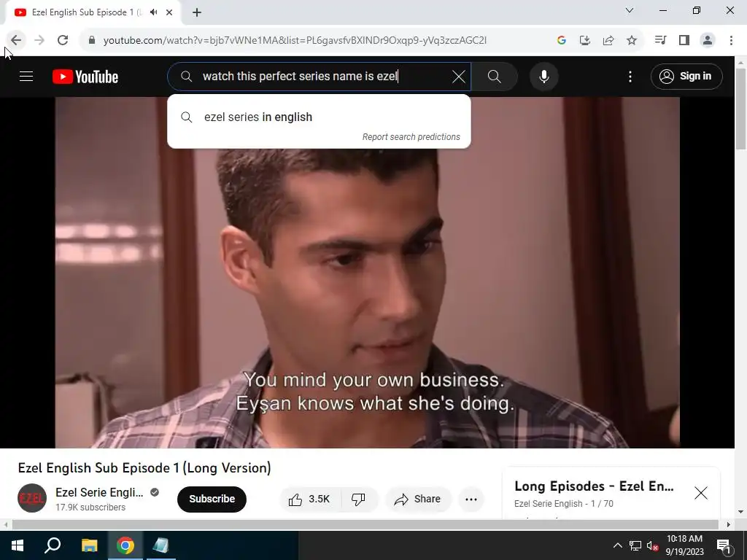Like the video with 3.5K likes
This screenshot has height=560, width=747.
[x=309, y=499]
